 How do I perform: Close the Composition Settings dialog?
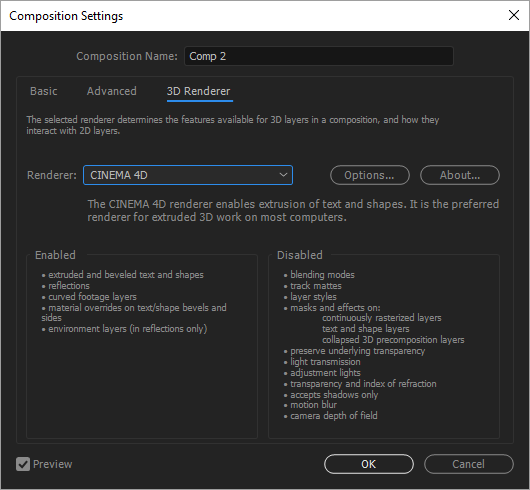514,15
